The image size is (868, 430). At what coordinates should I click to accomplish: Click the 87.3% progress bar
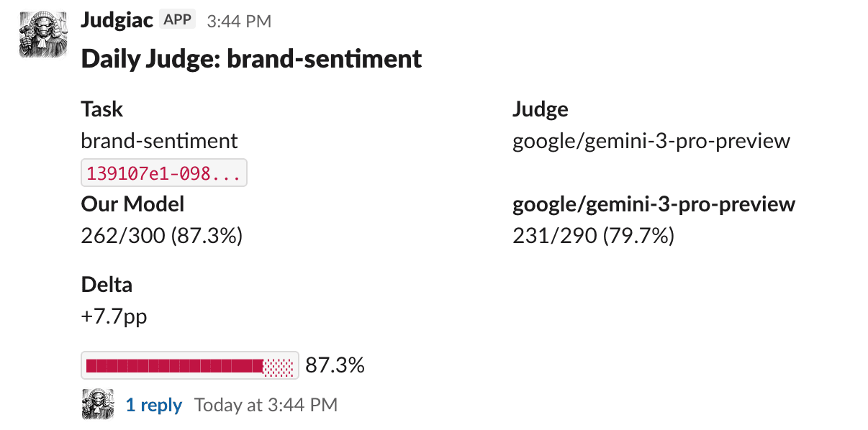190,365
